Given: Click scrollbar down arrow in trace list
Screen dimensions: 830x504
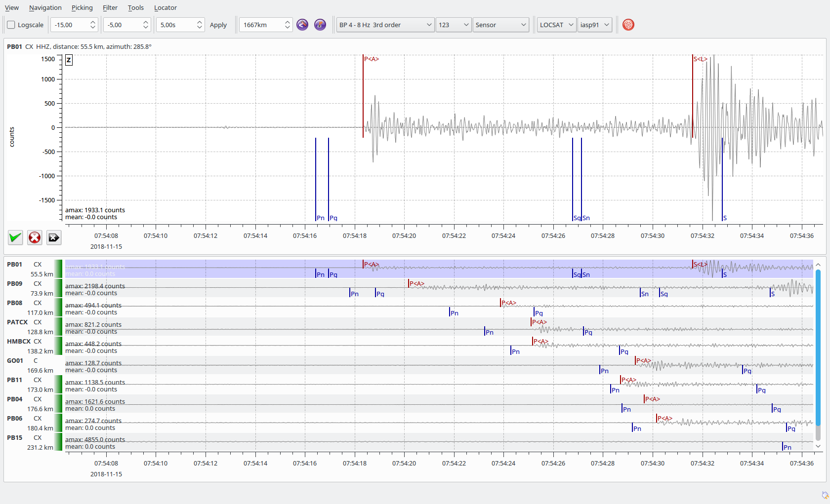Looking at the screenshot, I should click(818, 446).
